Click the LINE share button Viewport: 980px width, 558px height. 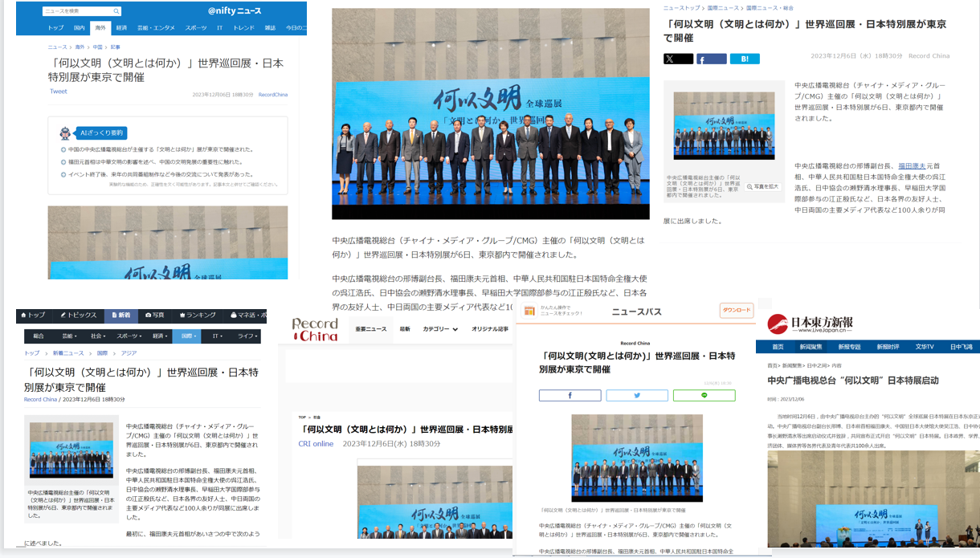tap(704, 395)
